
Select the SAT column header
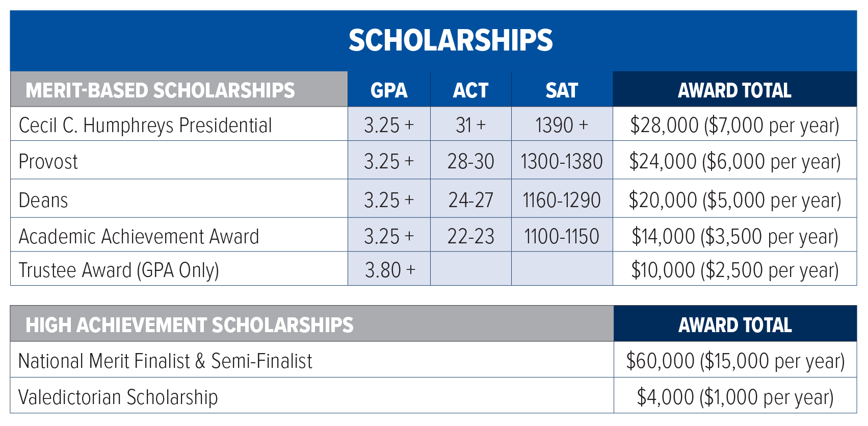click(x=562, y=90)
